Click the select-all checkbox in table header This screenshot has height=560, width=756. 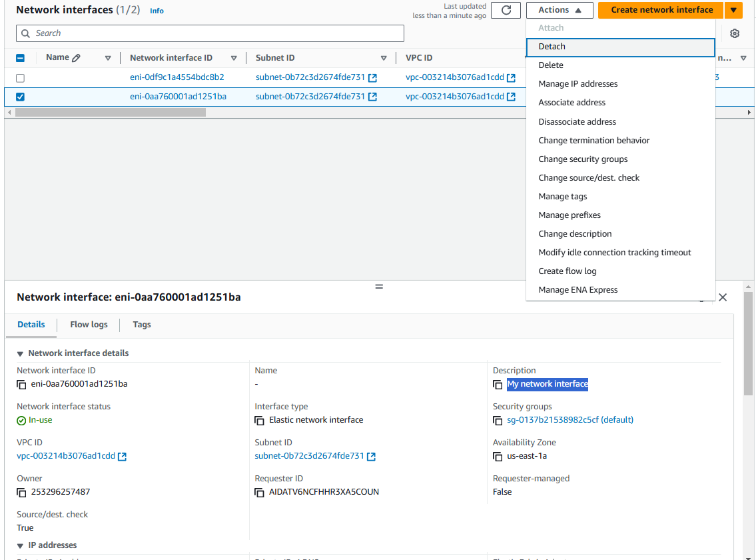pos(20,57)
